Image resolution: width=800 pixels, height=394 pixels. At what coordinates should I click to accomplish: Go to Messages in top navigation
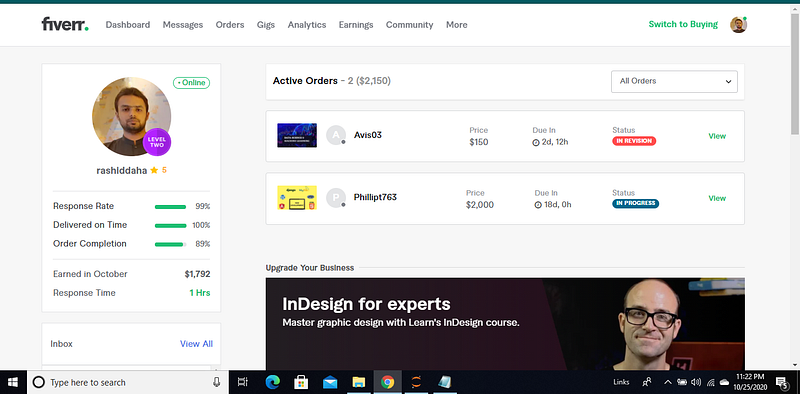click(x=183, y=24)
